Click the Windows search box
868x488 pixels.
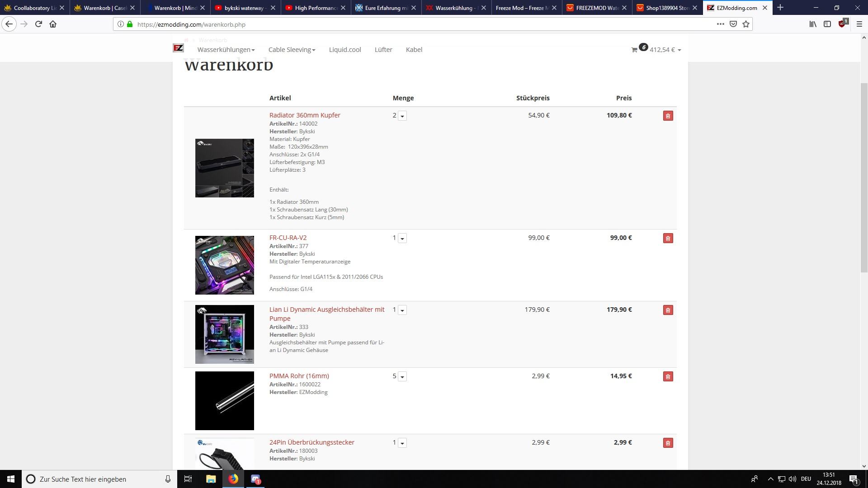point(99,479)
